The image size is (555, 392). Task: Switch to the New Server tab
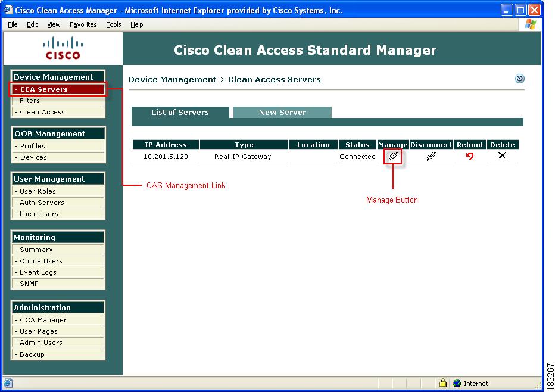click(x=282, y=112)
